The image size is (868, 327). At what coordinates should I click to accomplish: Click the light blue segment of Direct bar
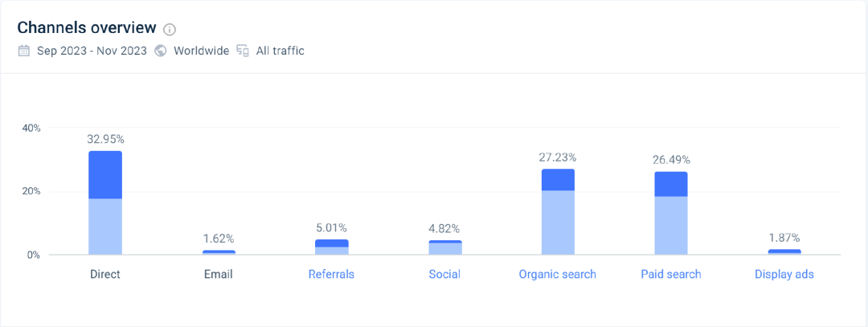(x=105, y=227)
